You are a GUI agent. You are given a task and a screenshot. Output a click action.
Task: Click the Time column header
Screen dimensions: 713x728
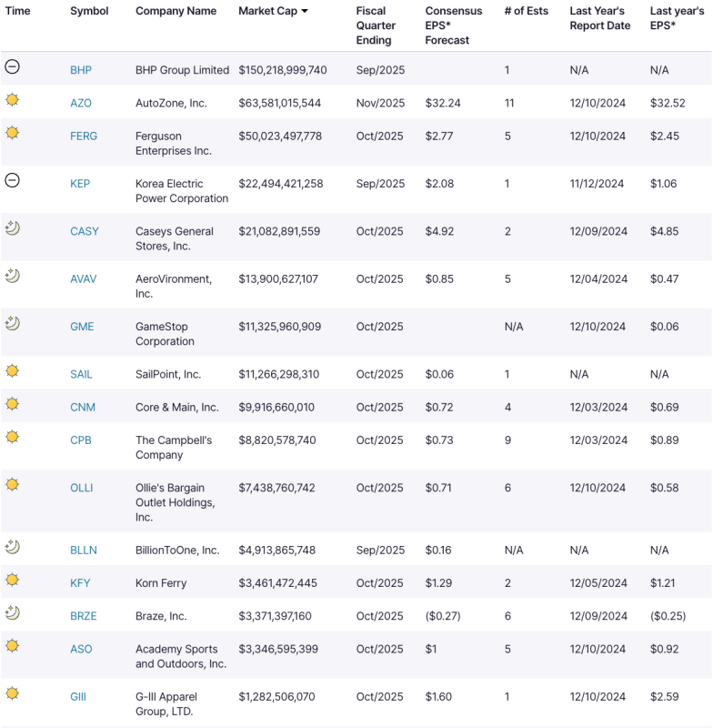click(x=17, y=12)
